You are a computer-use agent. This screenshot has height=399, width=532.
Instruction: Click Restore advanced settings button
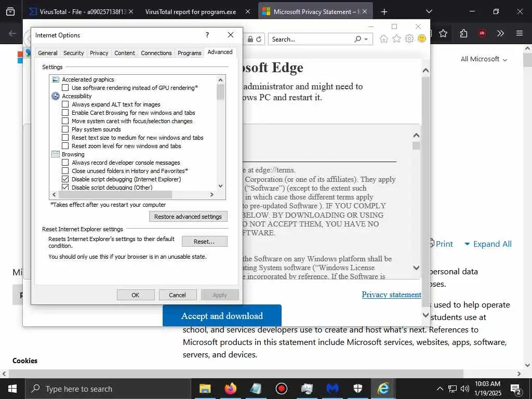coord(188,217)
